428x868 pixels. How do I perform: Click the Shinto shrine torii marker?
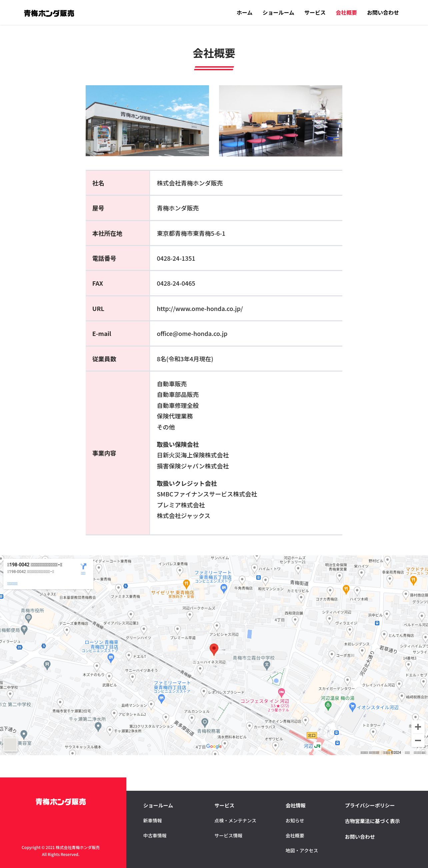tap(47, 665)
